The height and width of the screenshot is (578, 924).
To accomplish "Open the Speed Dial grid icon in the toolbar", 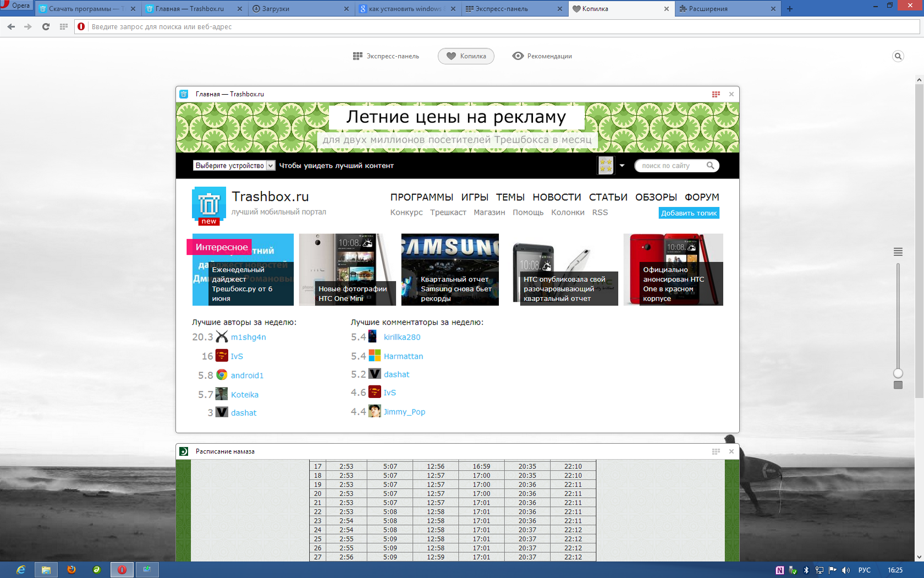I will (x=64, y=26).
